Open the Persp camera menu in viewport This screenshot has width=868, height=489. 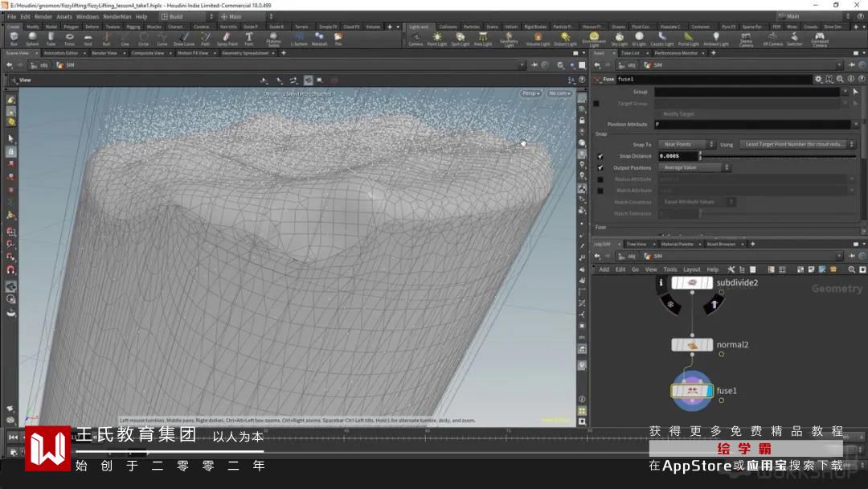pos(530,93)
